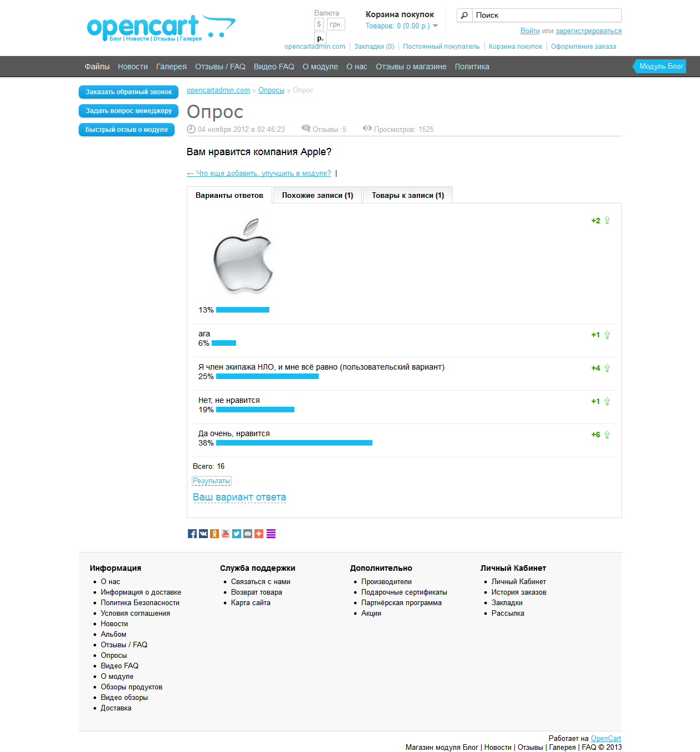Click 'зарегистрироваться' link
The image size is (700, 752).
pos(589,31)
